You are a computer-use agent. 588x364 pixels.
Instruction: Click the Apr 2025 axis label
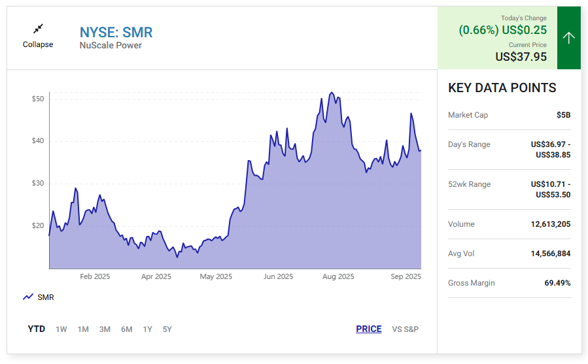(x=156, y=276)
